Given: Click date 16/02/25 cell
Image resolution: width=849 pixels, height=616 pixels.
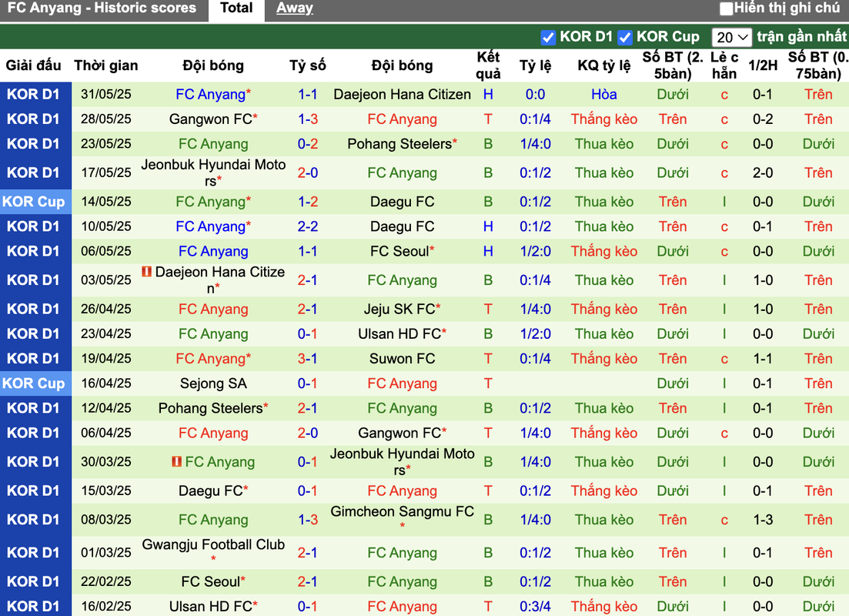Looking at the screenshot, I should click(x=106, y=607).
